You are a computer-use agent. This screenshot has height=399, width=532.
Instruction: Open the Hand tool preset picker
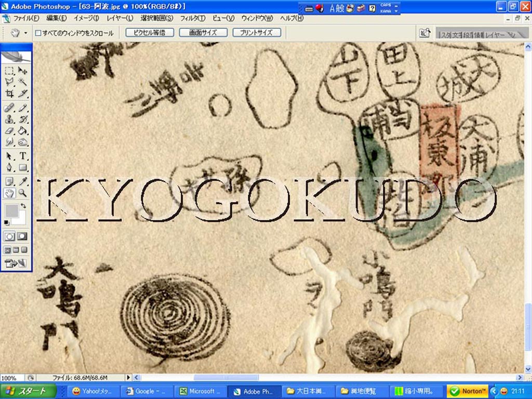click(x=26, y=33)
